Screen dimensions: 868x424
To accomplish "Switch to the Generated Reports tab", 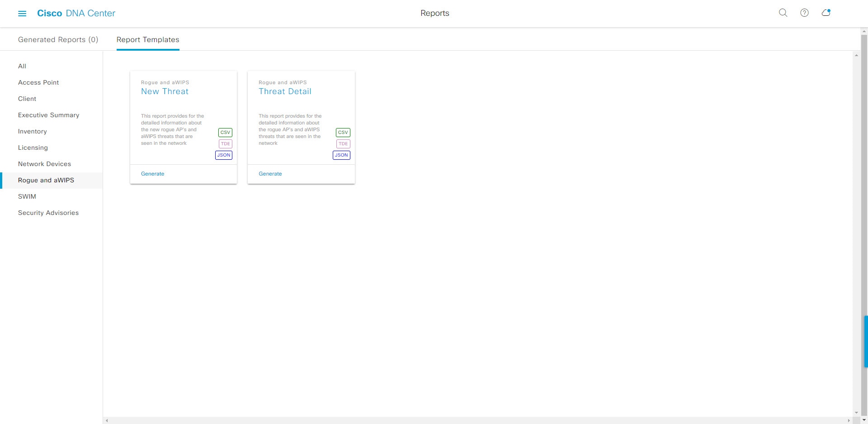I will click(x=58, y=39).
